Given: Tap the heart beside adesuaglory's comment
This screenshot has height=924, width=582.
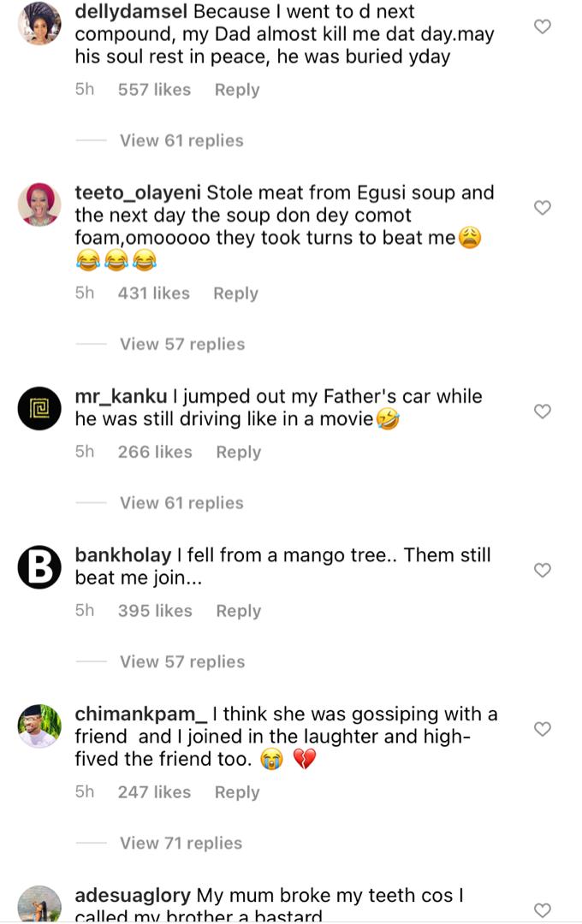Looking at the screenshot, I should (542, 910).
